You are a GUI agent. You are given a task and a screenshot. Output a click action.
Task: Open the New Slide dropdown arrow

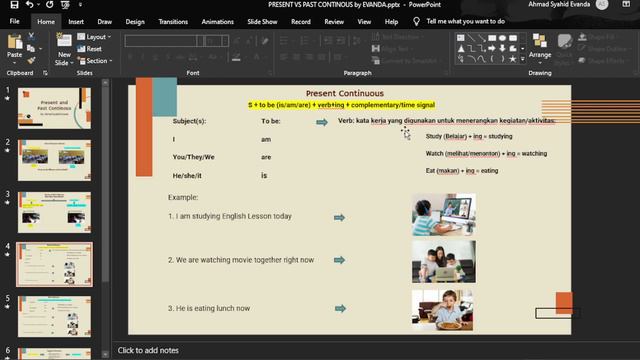[71, 63]
